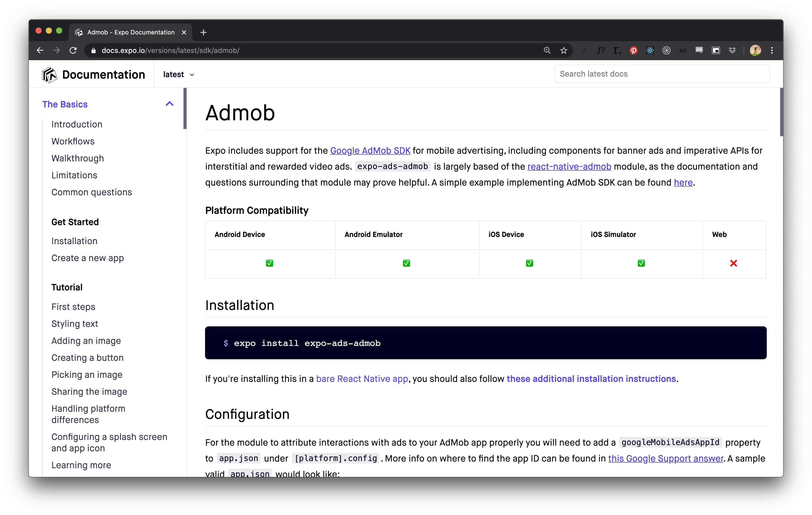Open the Pinterest extension
This screenshot has height=515, width=812.
[633, 51]
